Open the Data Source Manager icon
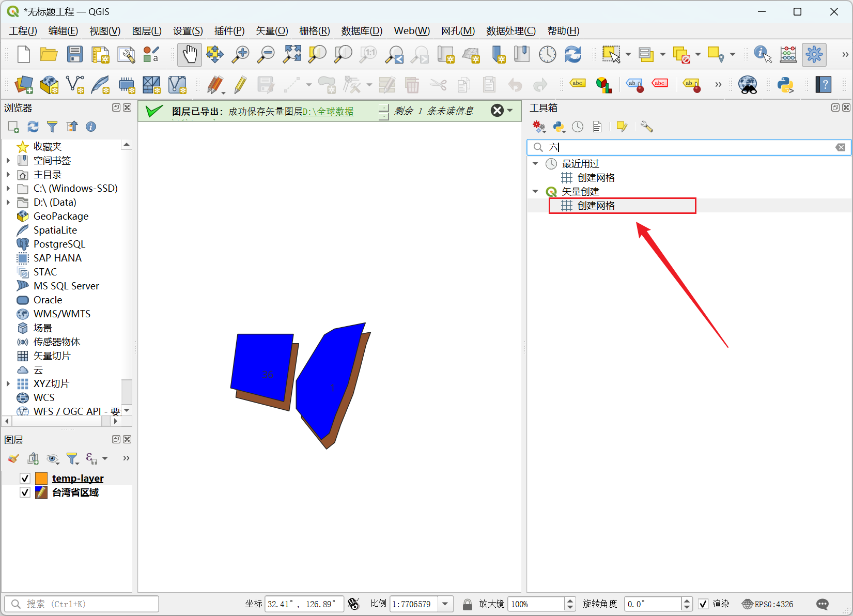Image resolution: width=853 pixels, height=616 pixels. [x=24, y=84]
